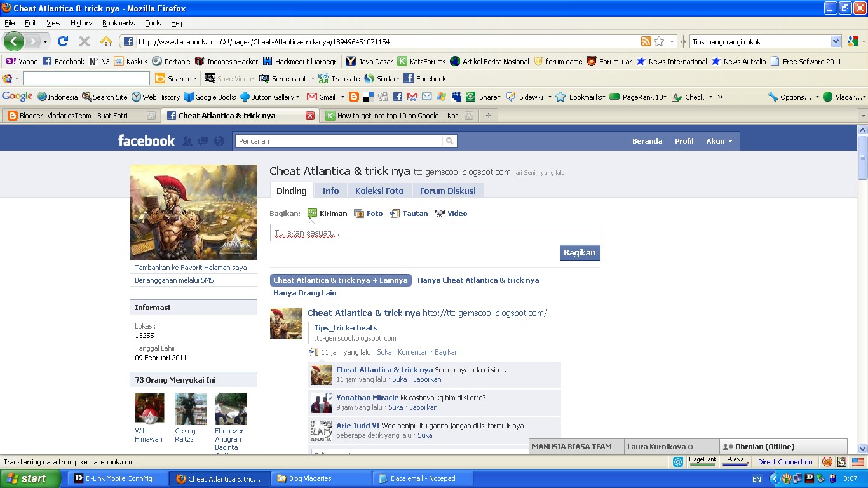Click Beranda in Facebook header
The image size is (868, 488).
[647, 141]
